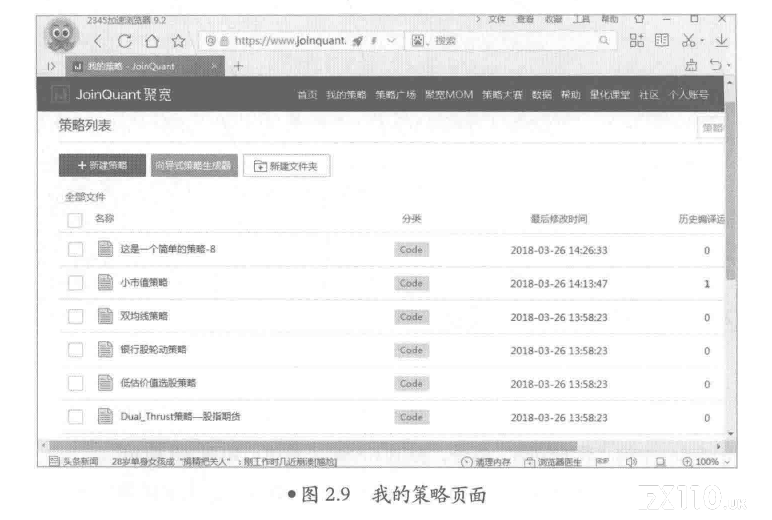
Task: Click the speaker mute icon in status bar
Action: click(x=631, y=462)
